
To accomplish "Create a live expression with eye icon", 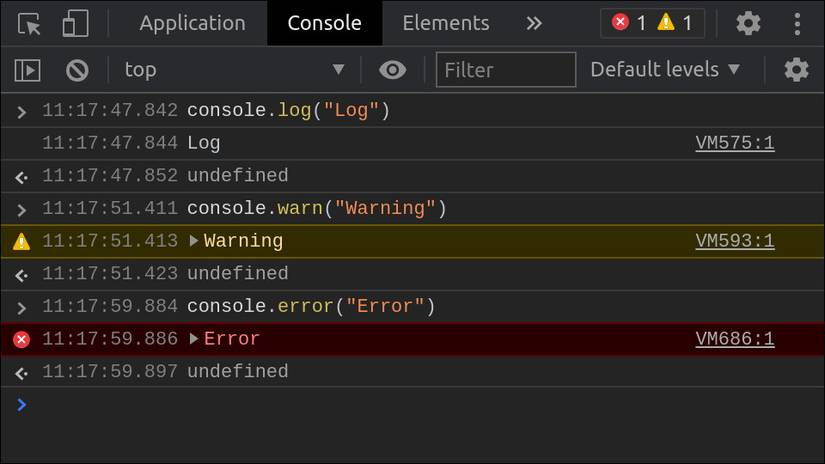I will coord(393,70).
